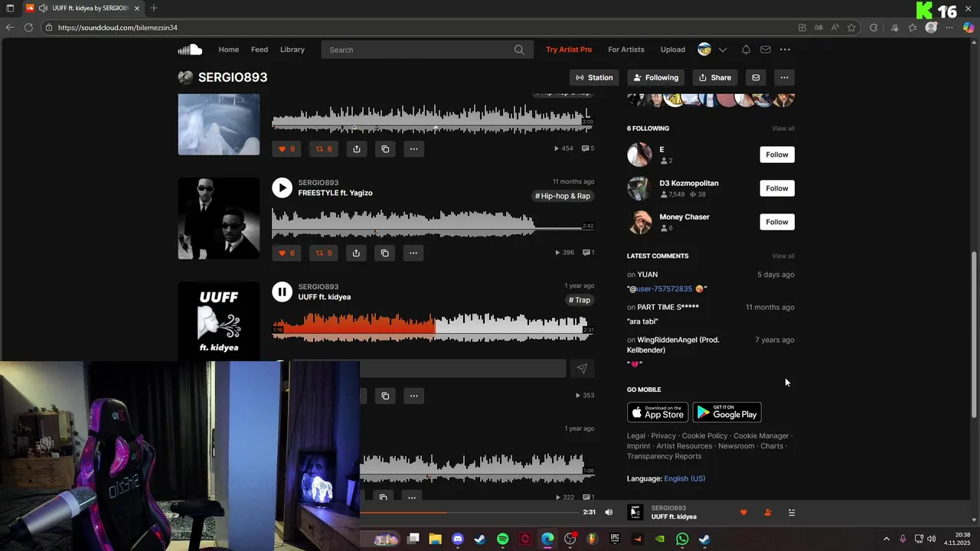Toggle follow artist icon in player bar
This screenshot has width=980, height=551.
click(768, 513)
